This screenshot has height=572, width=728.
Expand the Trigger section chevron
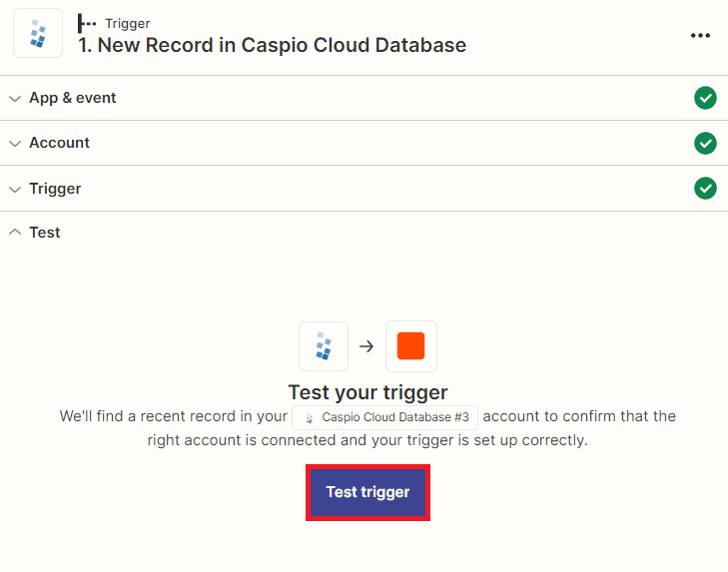[15, 189]
